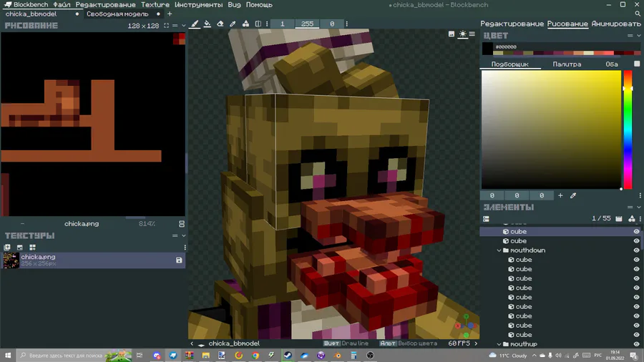Open the Вид menu
Viewport: 644px width, 362px height.
pos(234,5)
